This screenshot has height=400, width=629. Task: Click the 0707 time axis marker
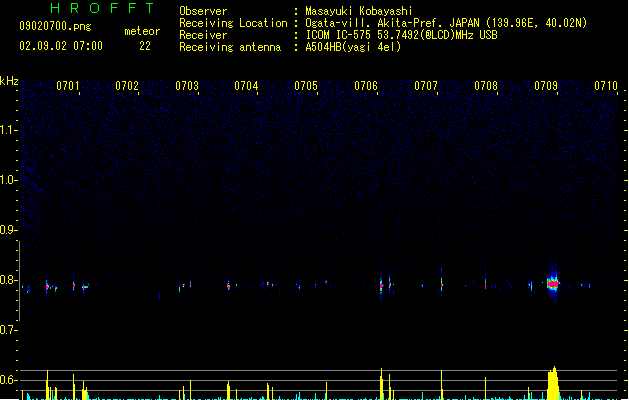coord(426,86)
